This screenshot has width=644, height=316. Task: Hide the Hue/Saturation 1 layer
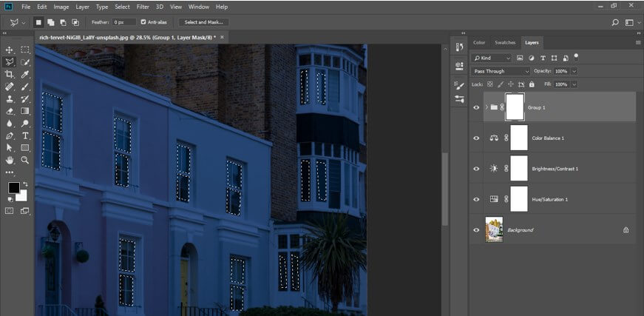click(476, 199)
